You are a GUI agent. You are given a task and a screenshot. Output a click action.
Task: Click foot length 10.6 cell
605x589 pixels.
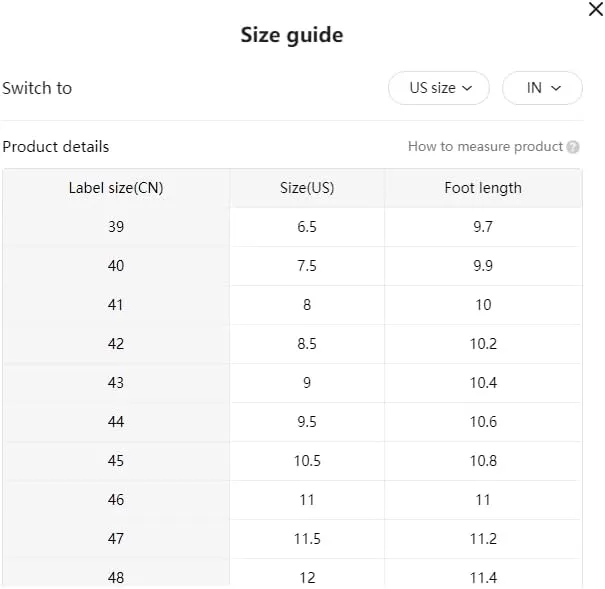click(483, 422)
